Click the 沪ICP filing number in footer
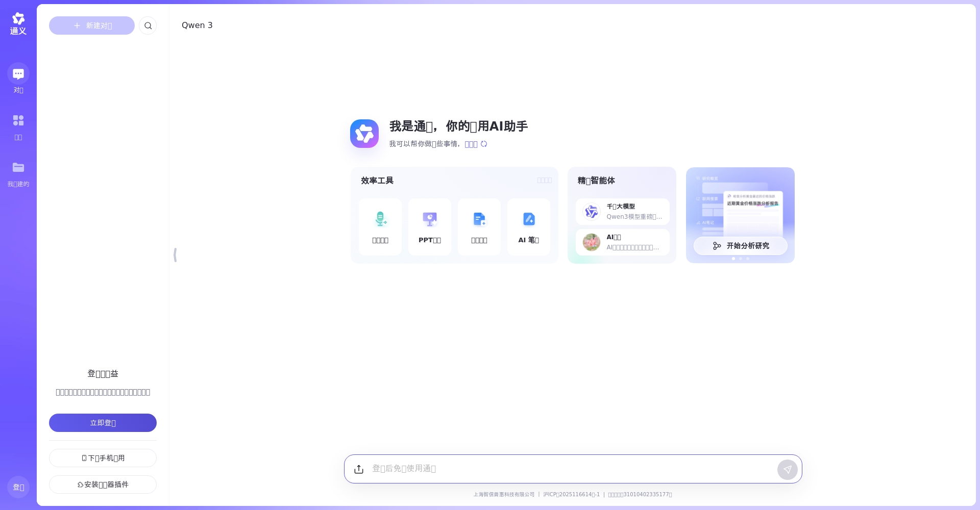The image size is (980, 510). point(572,495)
